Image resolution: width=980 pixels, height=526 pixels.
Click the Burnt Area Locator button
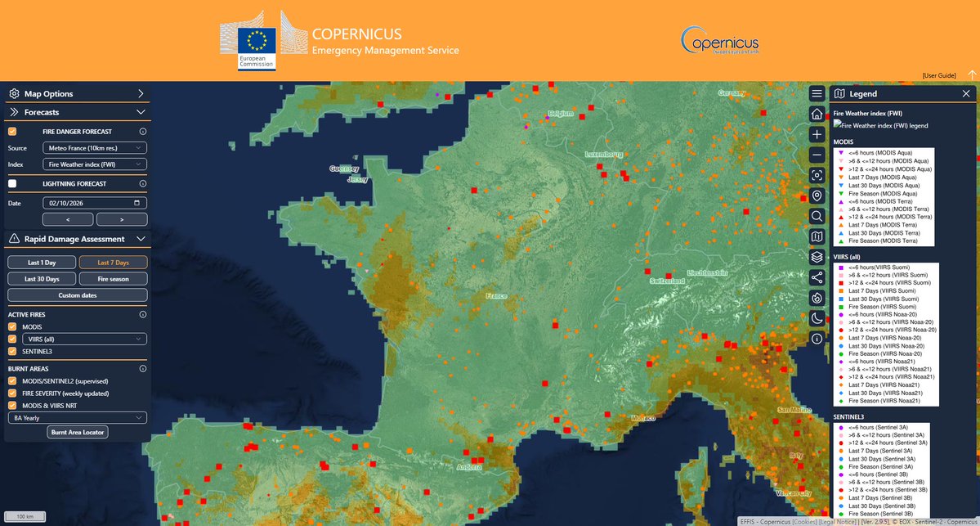[78, 432]
